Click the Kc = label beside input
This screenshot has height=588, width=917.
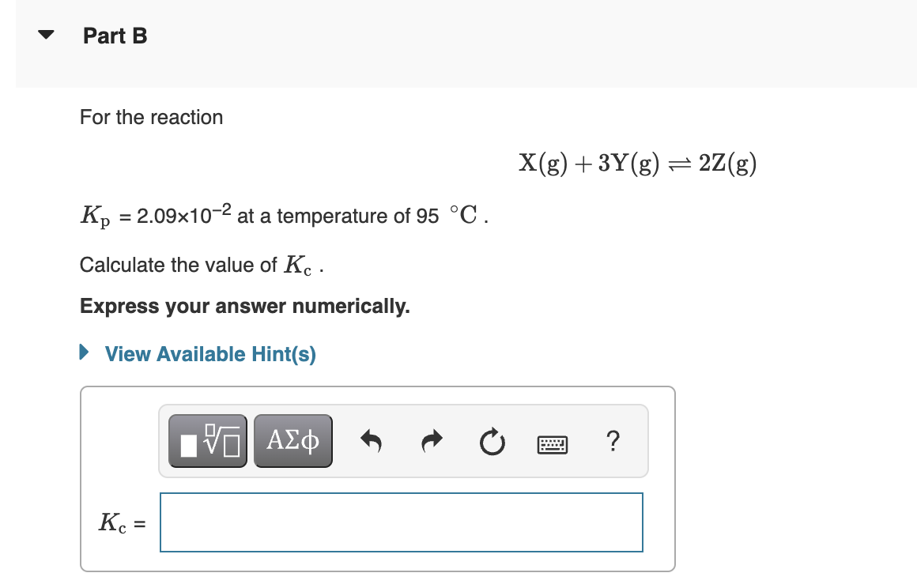click(123, 523)
